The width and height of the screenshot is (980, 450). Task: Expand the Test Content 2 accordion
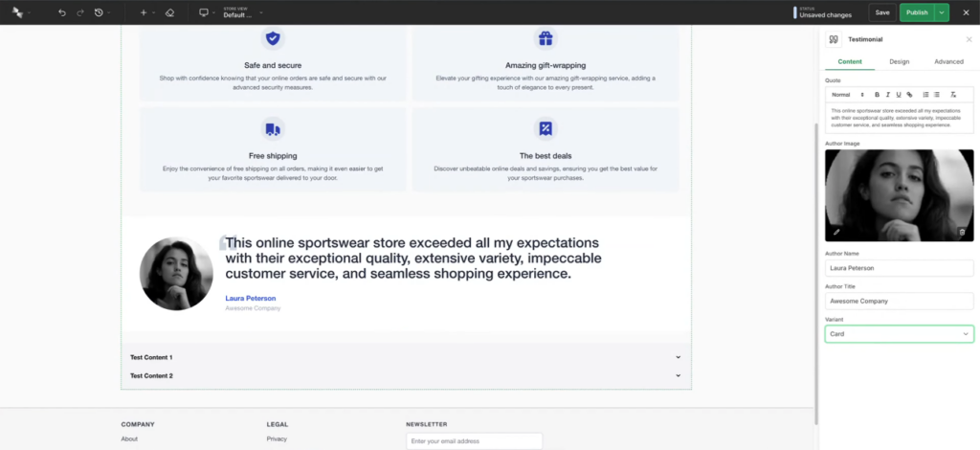pyautogui.click(x=406, y=375)
